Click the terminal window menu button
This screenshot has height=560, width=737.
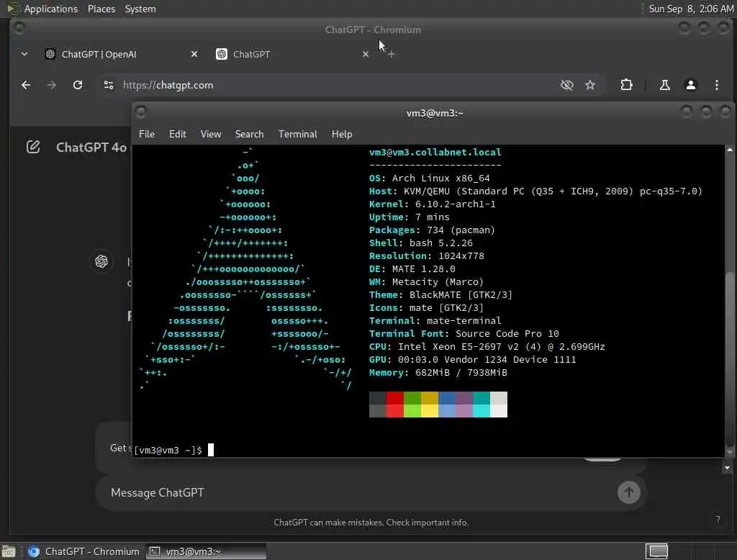[140, 112]
